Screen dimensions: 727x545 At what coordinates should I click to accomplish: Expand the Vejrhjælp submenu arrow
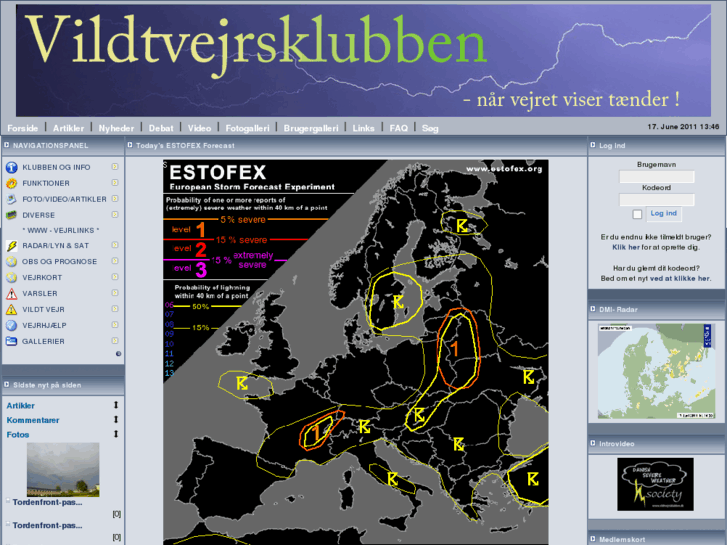(x=115, y=325)
